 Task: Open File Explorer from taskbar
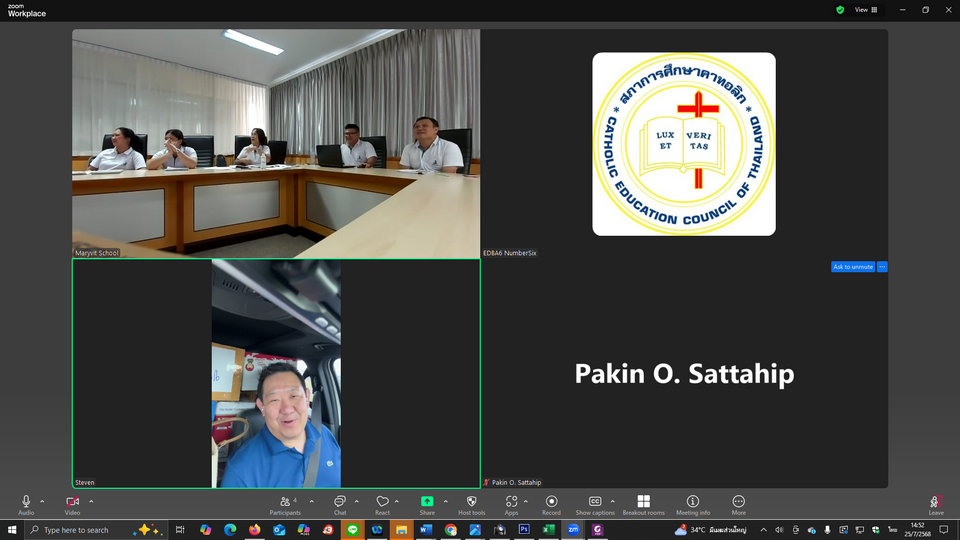click(x=401, y=530)
